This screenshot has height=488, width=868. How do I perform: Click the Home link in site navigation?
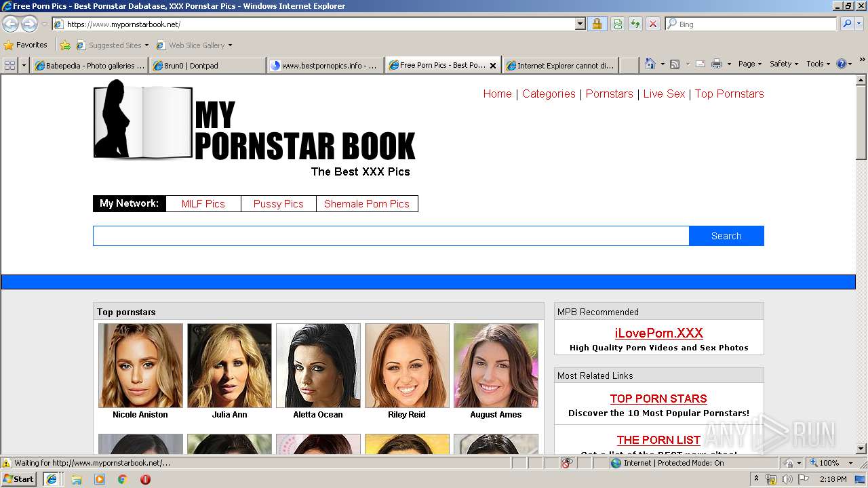pyautogui.click(x=497, y=94)
